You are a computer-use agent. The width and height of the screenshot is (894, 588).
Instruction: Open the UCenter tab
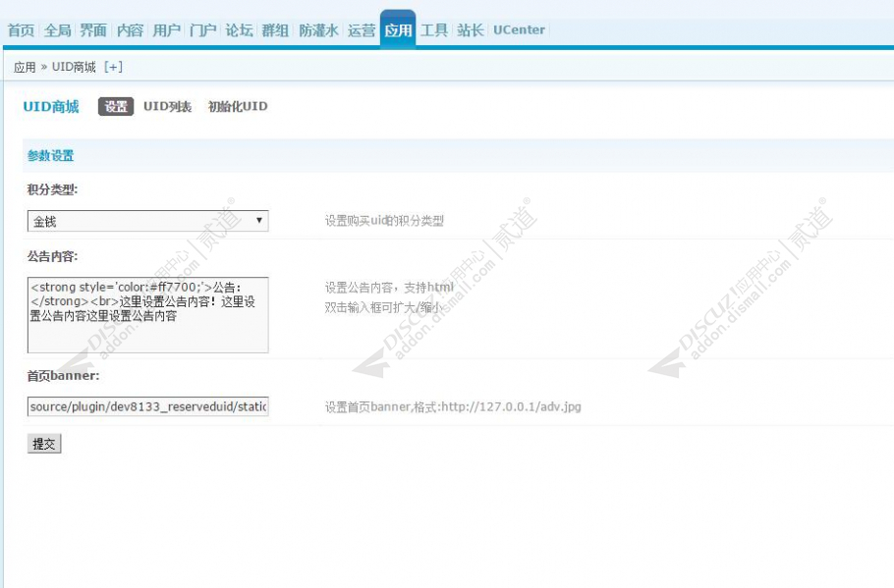(519, 30)
